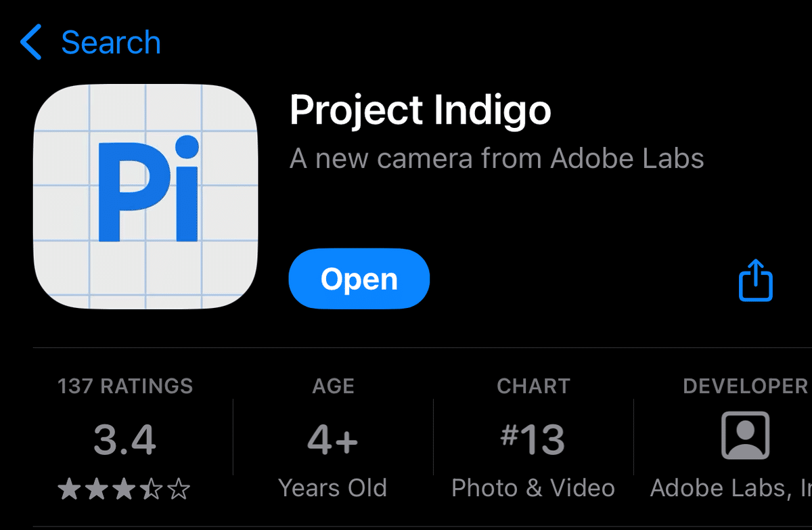Go back via the Search link

[x=110, y=42]
